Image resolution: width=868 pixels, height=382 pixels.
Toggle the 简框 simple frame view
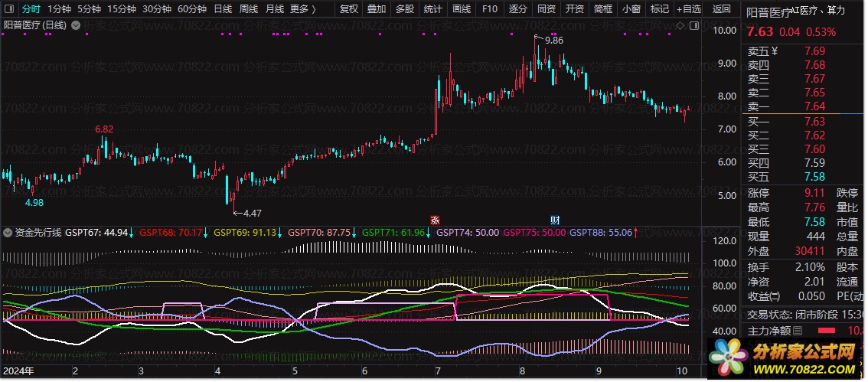click(603, 9)
